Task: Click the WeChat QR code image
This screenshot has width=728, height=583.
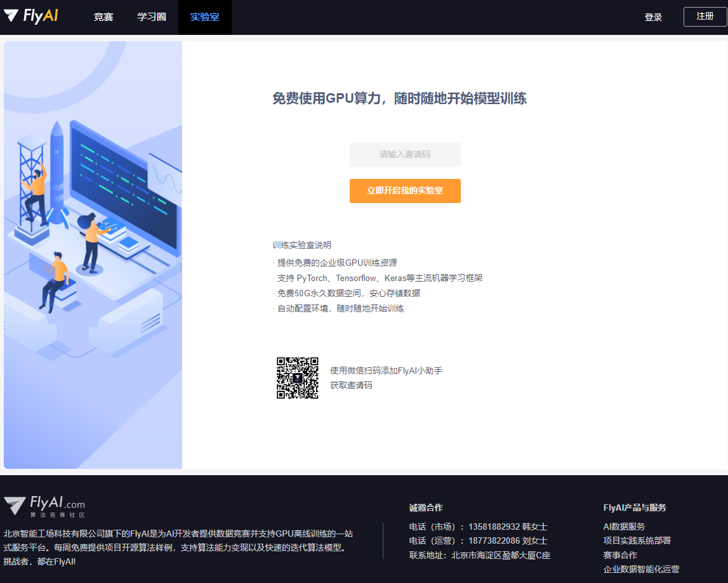Action: point(297,378)
